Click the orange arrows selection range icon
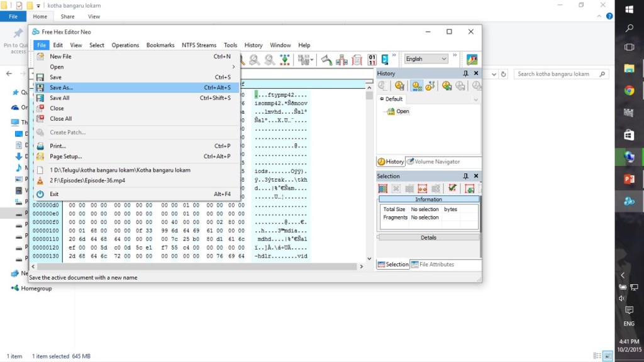 [x=422, y=189]
